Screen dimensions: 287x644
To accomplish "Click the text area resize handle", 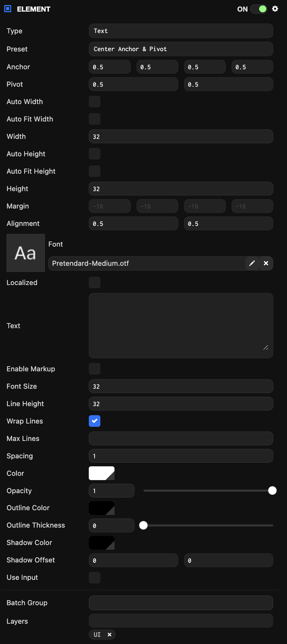I will [266, 347].
